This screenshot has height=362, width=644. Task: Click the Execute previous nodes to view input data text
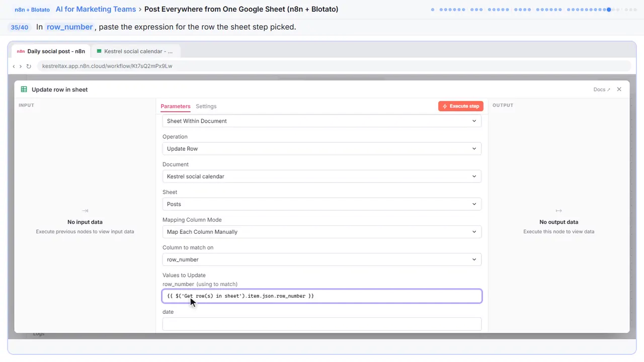pyautogui.click(x=85, y=232)
